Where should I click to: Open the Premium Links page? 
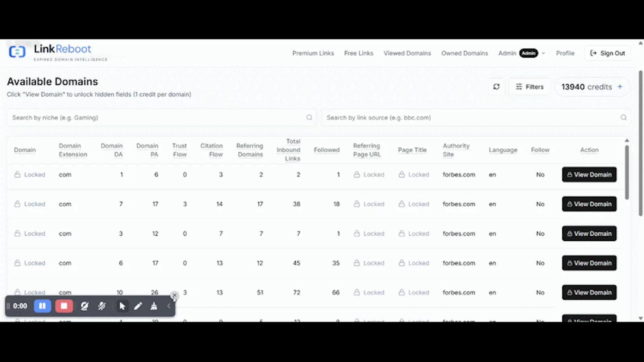pos(313,53)
